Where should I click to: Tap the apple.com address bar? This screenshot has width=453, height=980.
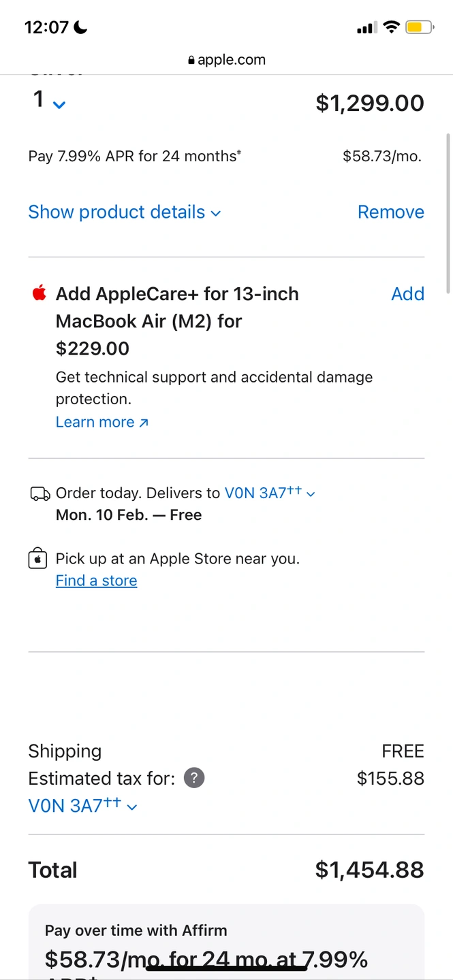[x=226, y=60]
